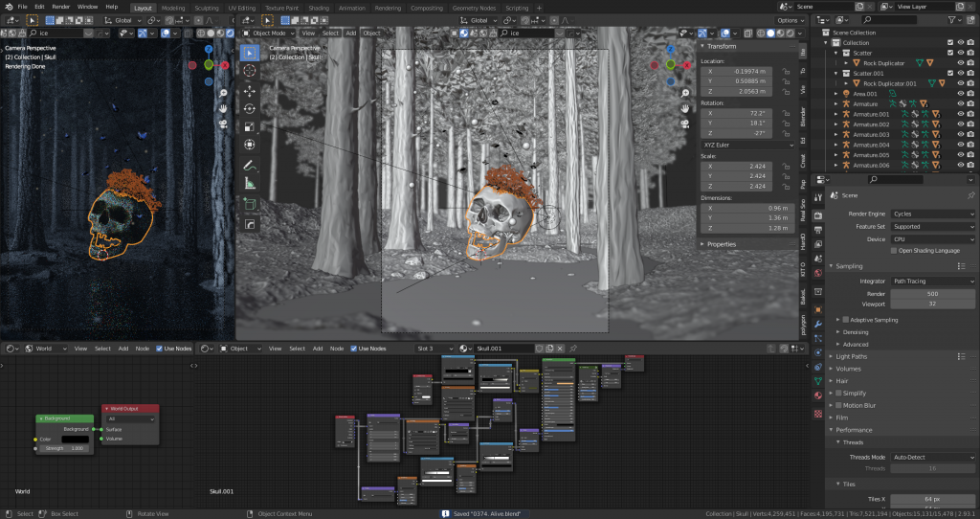
Task: Open World properties tab with globe icon
Action: [818, 273]
